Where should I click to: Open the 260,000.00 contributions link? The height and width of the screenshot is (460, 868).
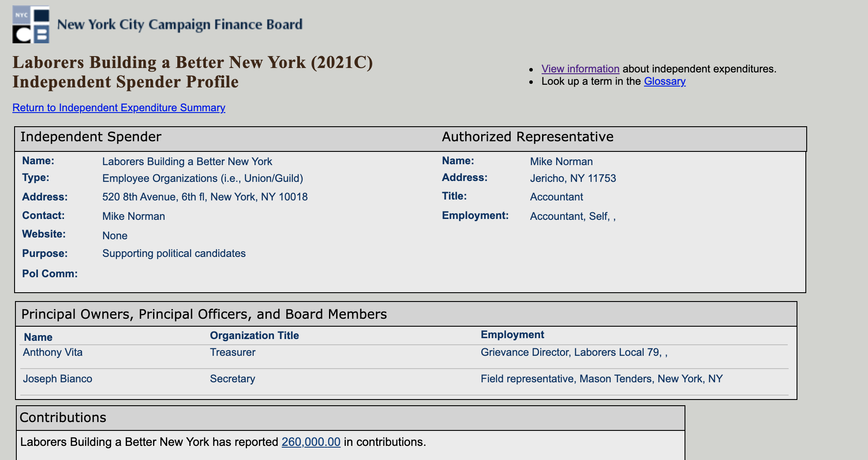[x=311, y=442]
